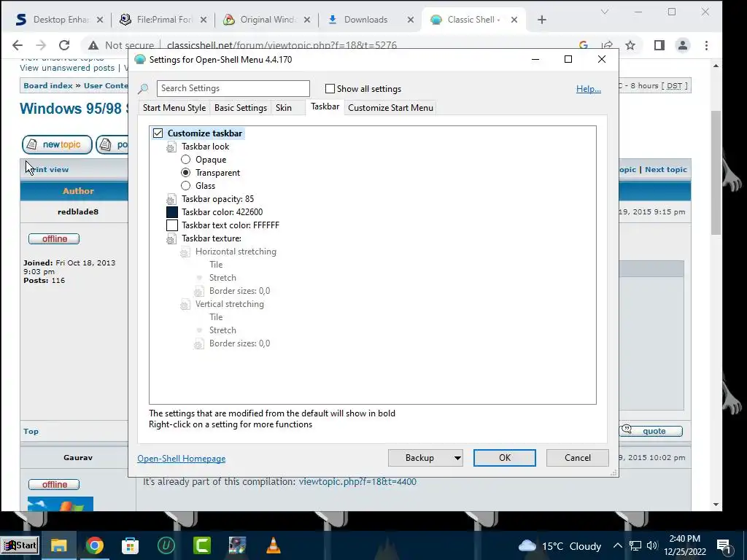Click the address bar URL
This screenshot has width=747, height=560.
click(x=282, y=45)
